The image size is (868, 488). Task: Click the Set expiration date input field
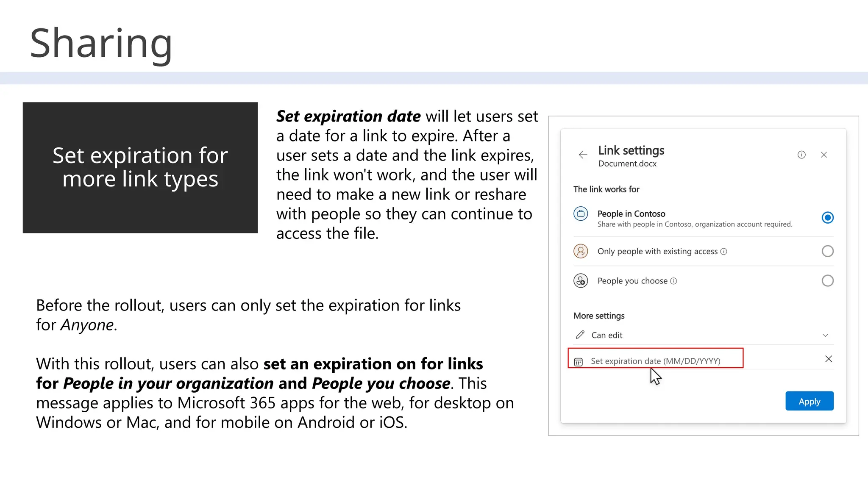(x=655, y=358)
